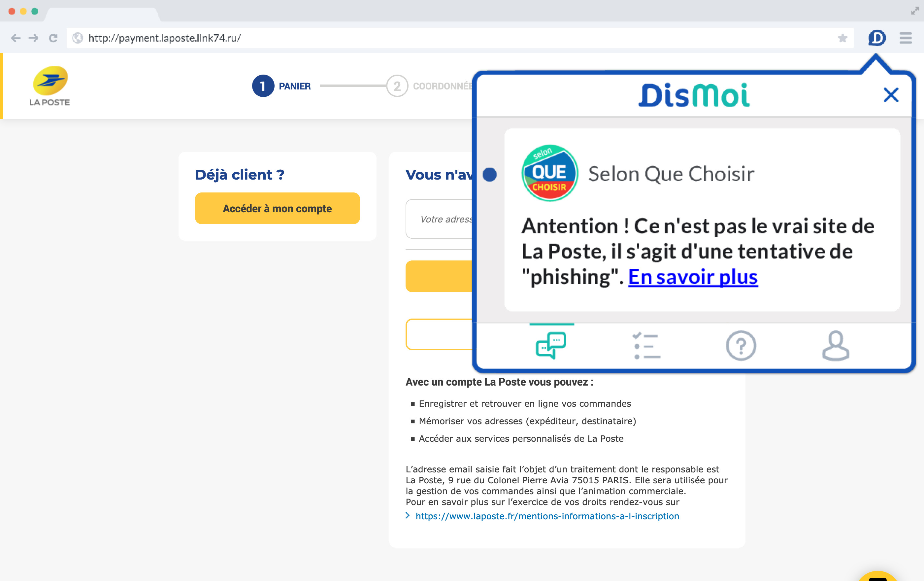Click the forward navigation arrow

(34, 38)
